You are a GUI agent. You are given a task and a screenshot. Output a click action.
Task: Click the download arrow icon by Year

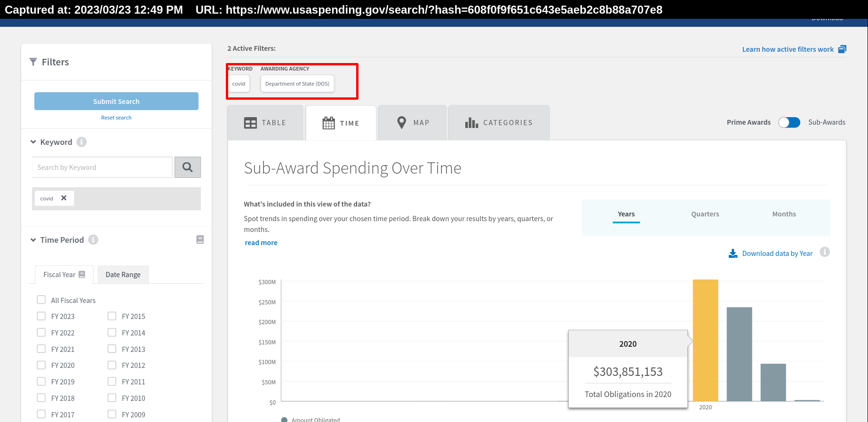click(733, 254)
